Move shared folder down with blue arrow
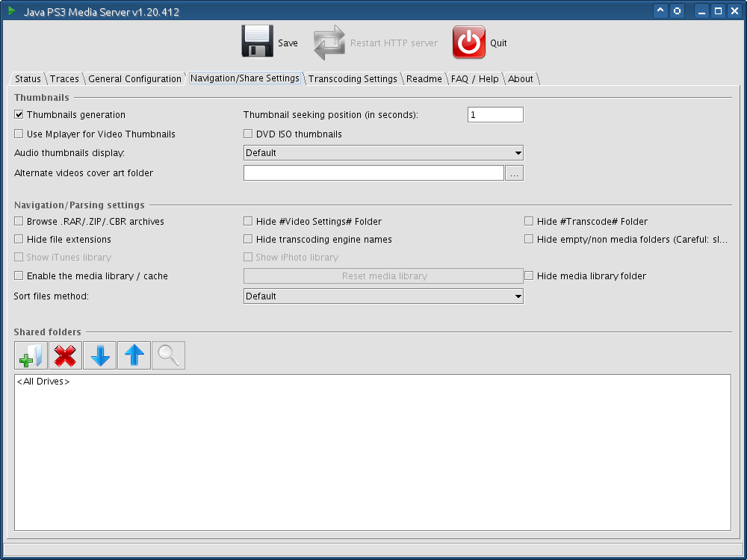Screen dimensions: 747x560 click(99, 355)
